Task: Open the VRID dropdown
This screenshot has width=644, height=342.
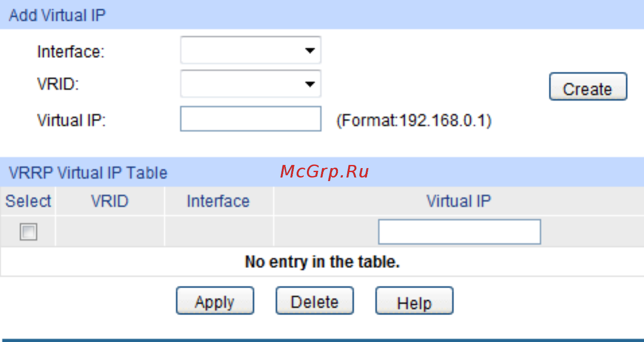Action: 250,83
